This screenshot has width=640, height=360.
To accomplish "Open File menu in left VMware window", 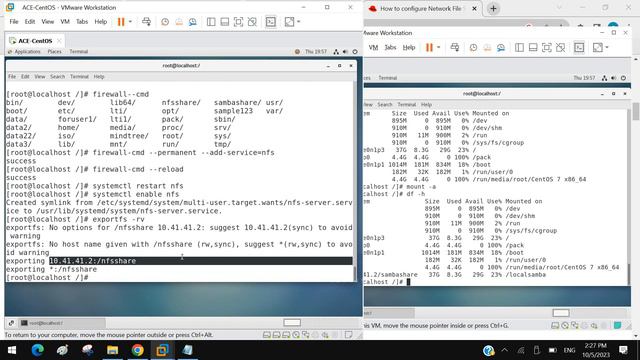I will coord(14,22).
